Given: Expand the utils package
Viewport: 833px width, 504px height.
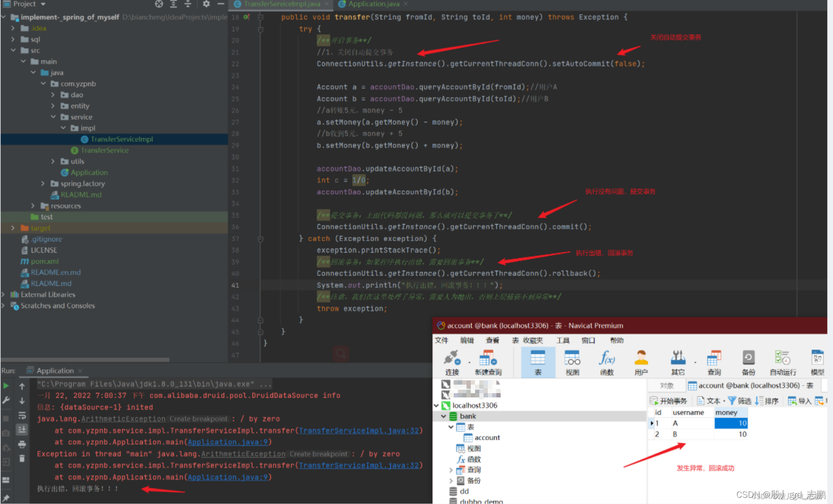Looking at the screenshot, I should point(53,161).
